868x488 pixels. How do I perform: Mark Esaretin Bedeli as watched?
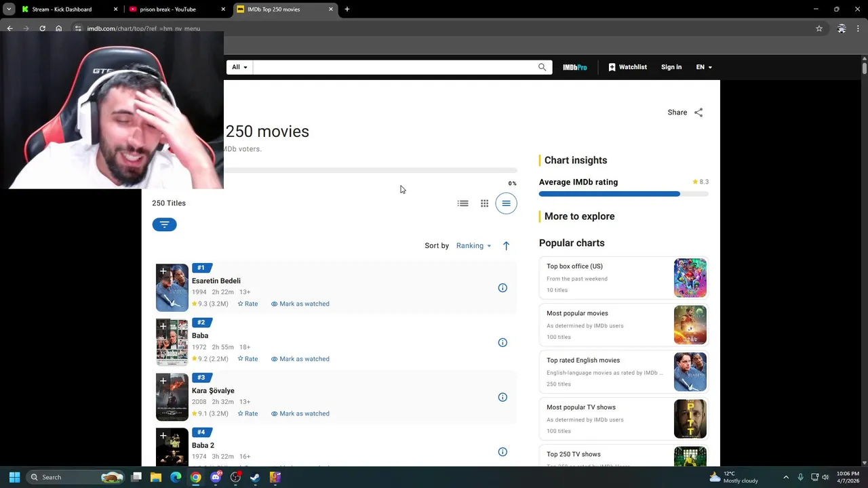300,304
